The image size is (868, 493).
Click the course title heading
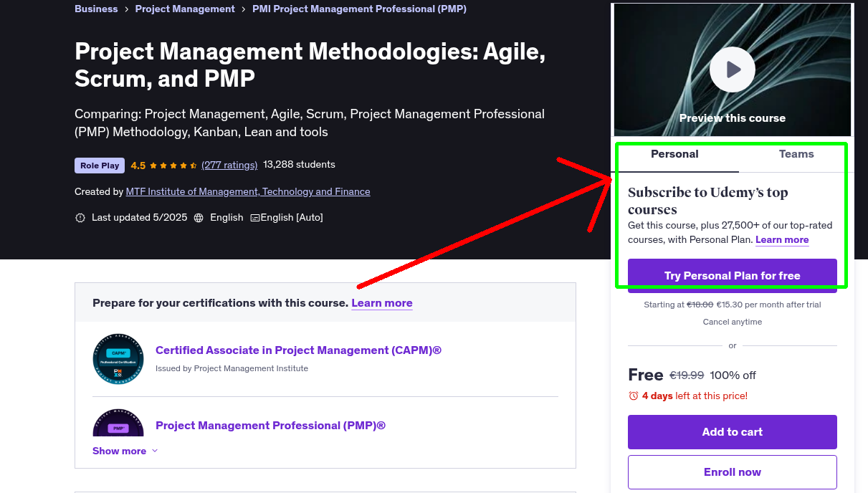(x=310, y=64)
